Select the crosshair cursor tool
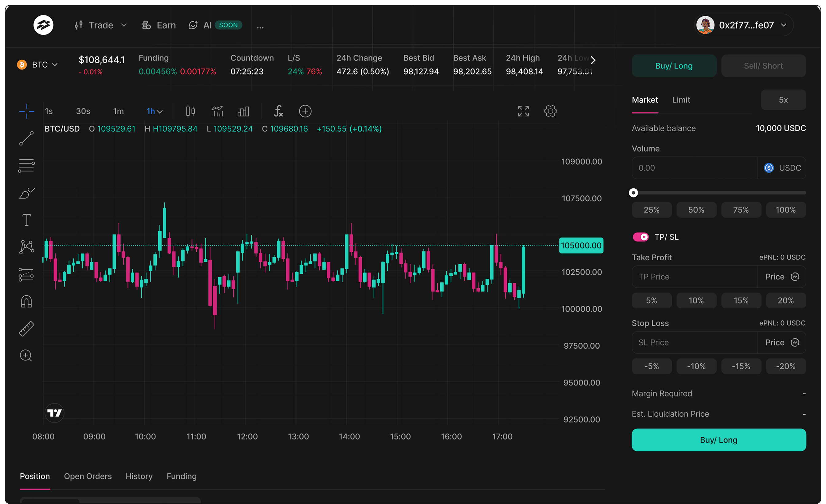Viewport: 826px width, 504px height. pyautogui.click(x=26, y=111)
